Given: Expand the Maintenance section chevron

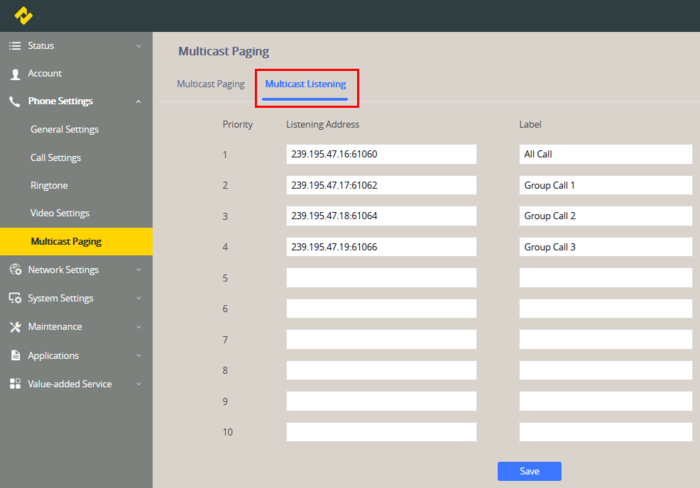Looking at the screenshot, I should 138,327.
